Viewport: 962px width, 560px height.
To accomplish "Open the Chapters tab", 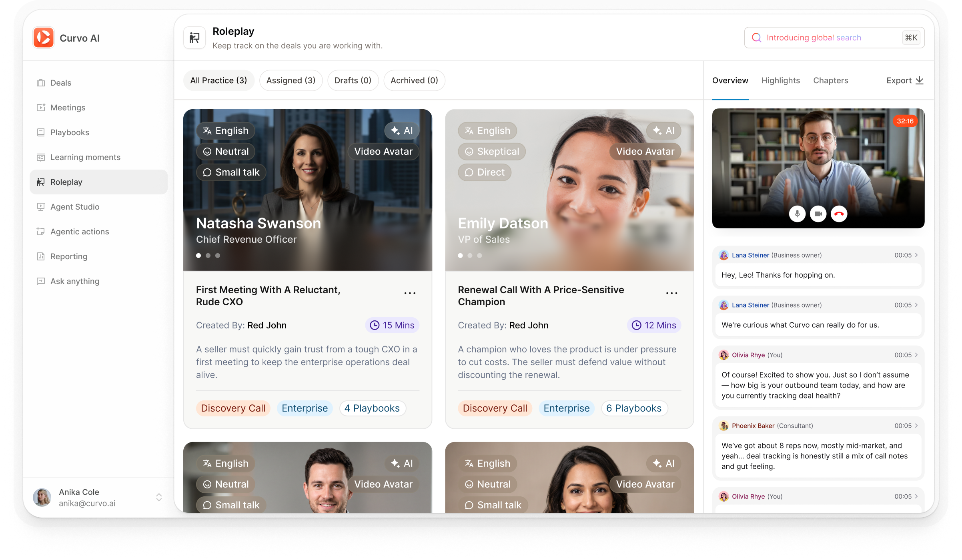I will 831,80.
